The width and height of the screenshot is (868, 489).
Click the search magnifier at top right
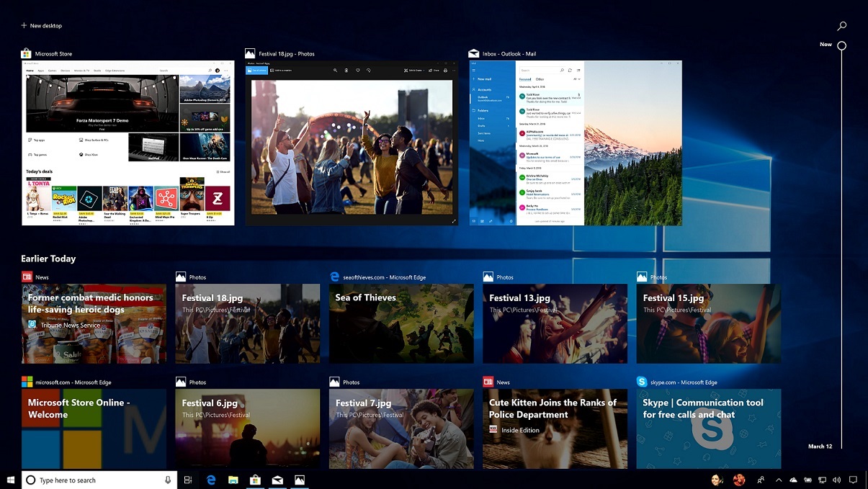pyautogui.click(x=841, y=26)
